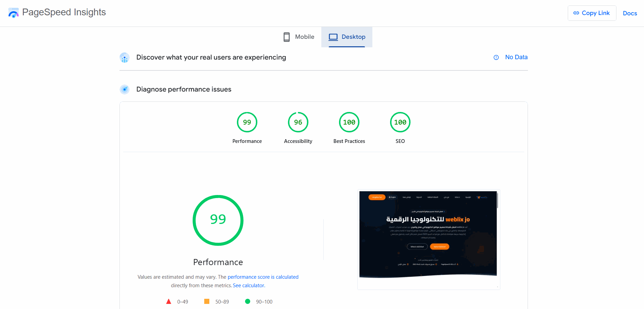
Task: Select the Desktop tab
Action: point(347,37)
